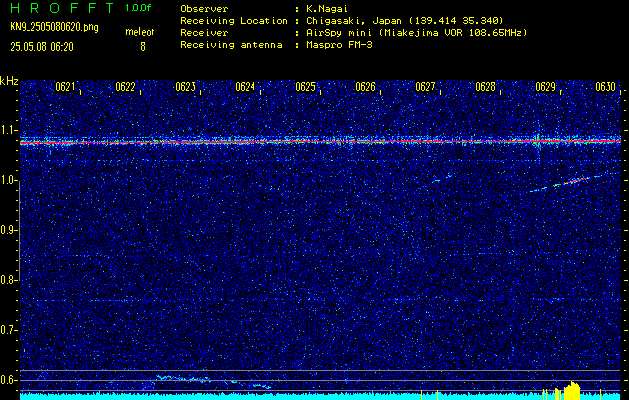Click the Receiver field label
This screenshot has height=400, width=629.
(204, 33)
